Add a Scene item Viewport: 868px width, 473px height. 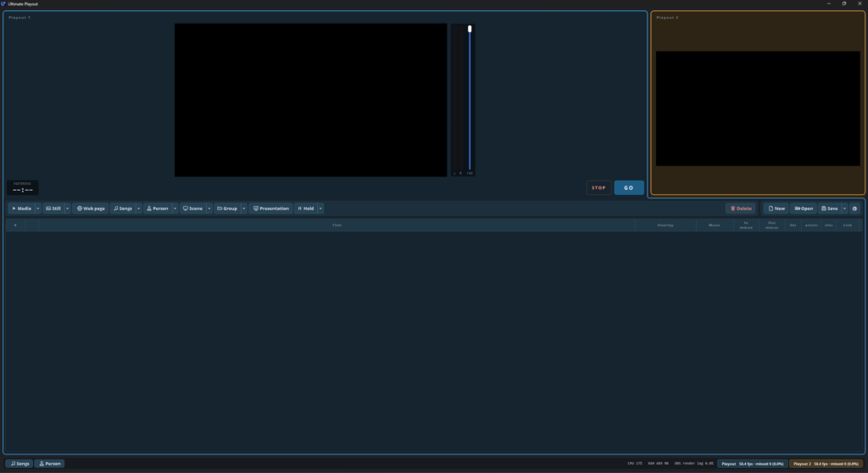pyautogui.click(x=192, y=209)
